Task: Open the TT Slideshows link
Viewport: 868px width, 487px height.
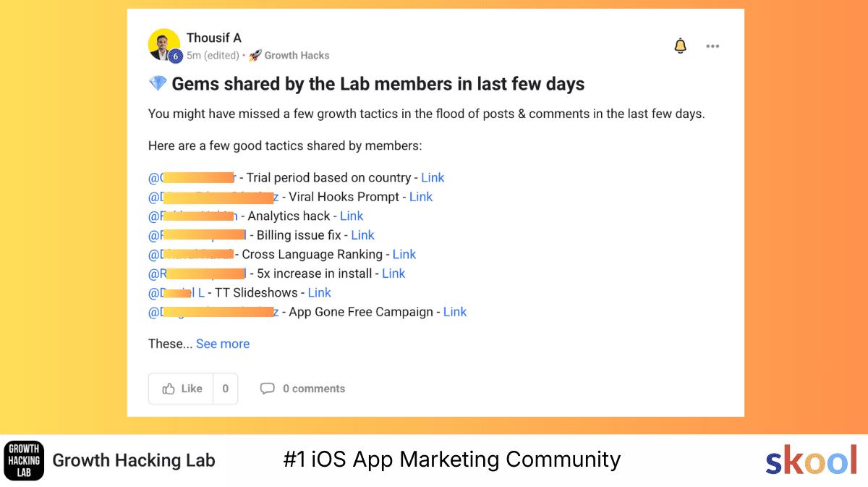Action: click(x=319, y=293)
